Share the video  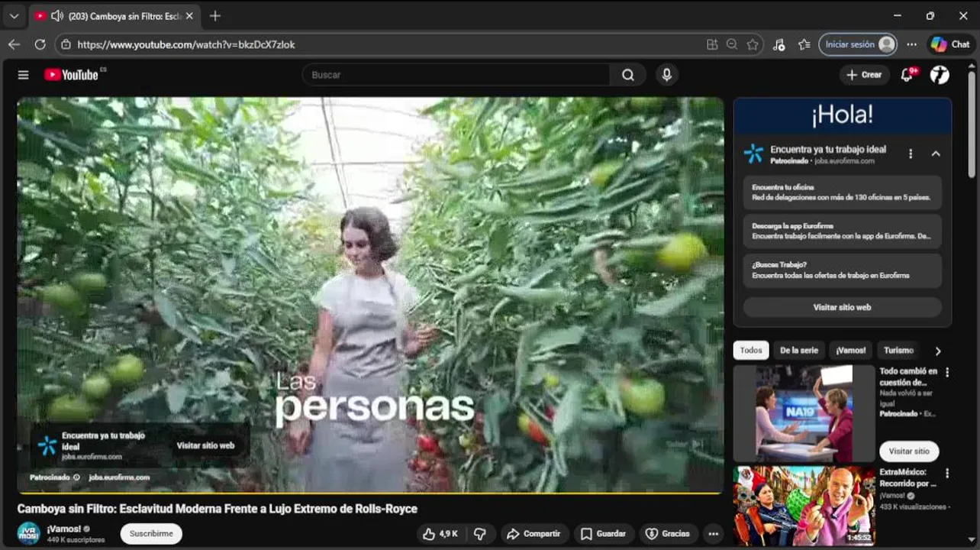point(534,534)
